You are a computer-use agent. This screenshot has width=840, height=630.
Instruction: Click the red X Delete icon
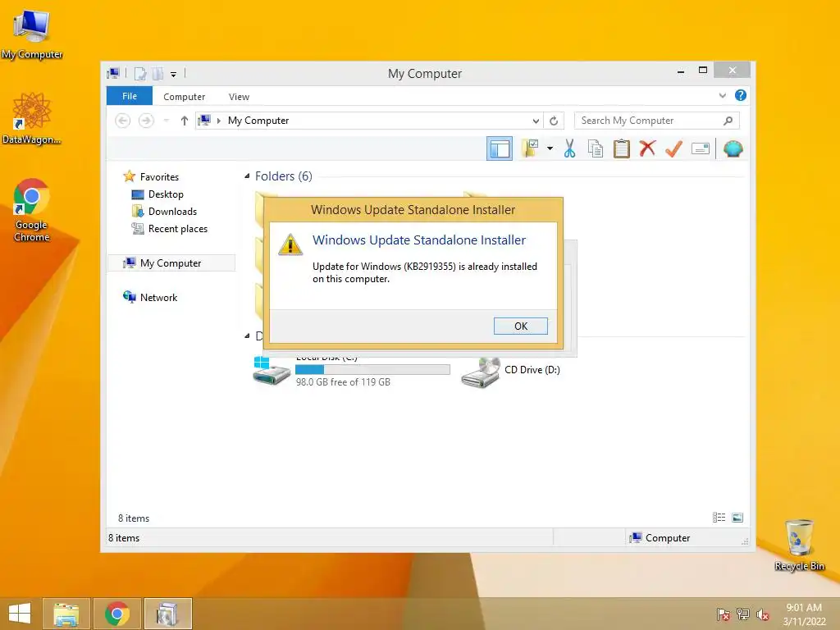click(647, 148)
